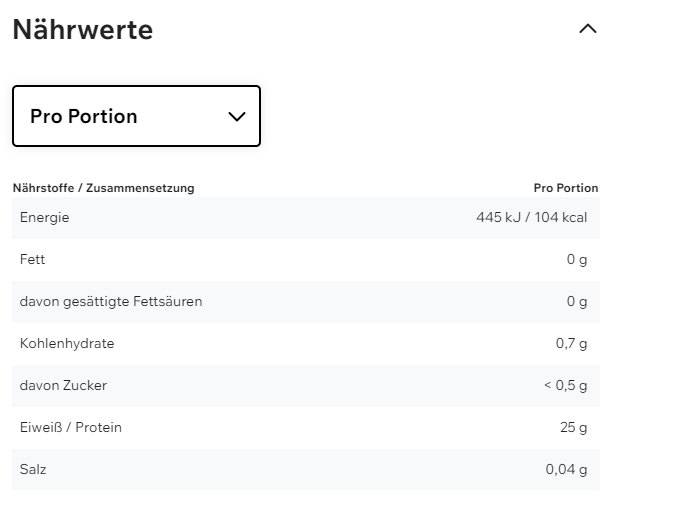Open the Pro Portion dropdown
693x506 pixels.
tap(136, 116)
